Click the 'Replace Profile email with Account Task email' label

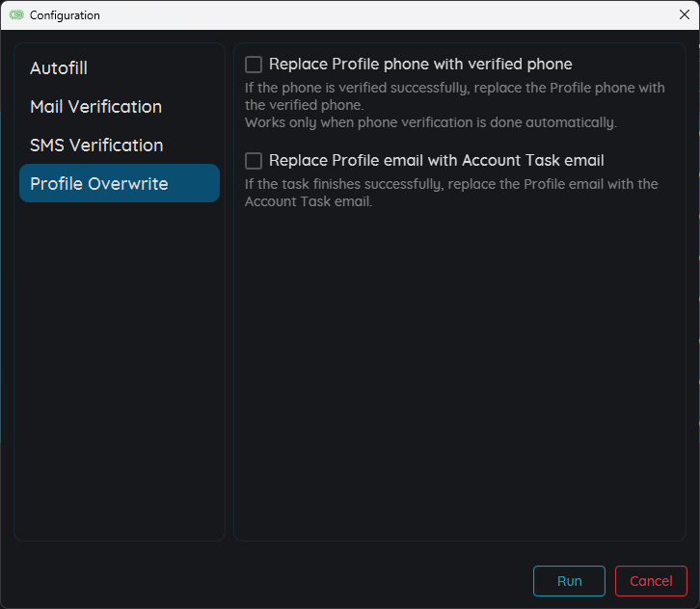click(x=436, y=161)
